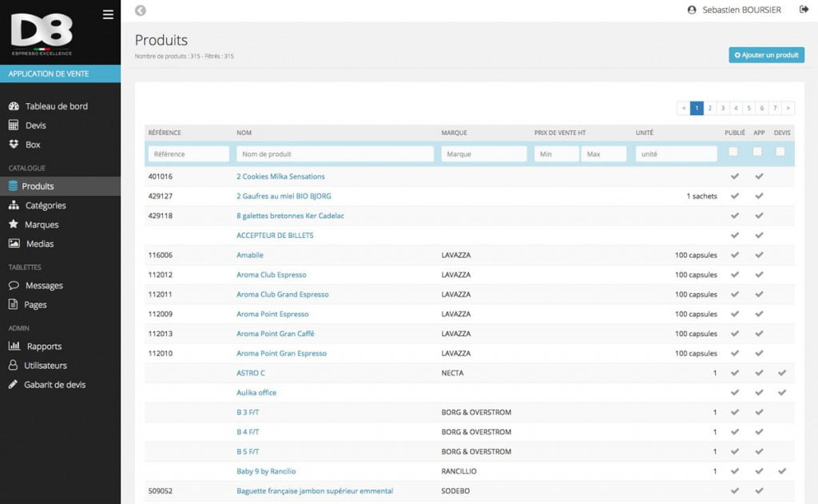Image resolution: width=818 pixels, height=504 pixels.
Task: Click the Référence filter input field
Action: 189,154
